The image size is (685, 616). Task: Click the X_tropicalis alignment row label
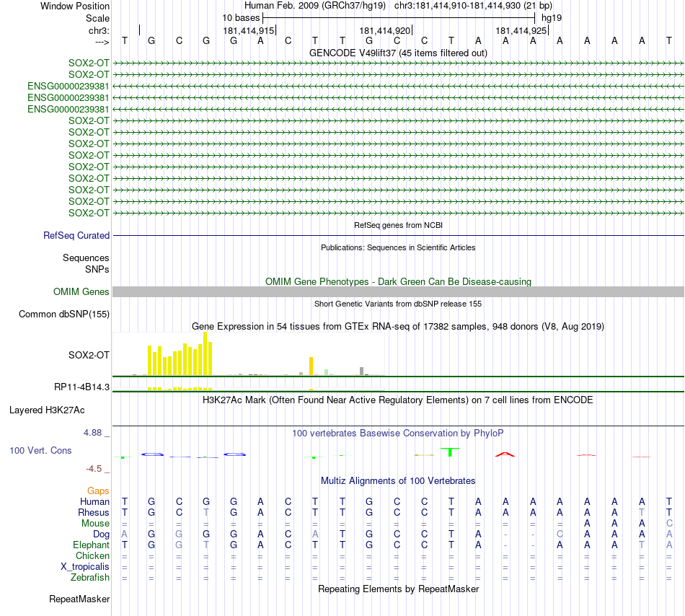[85, 567]
